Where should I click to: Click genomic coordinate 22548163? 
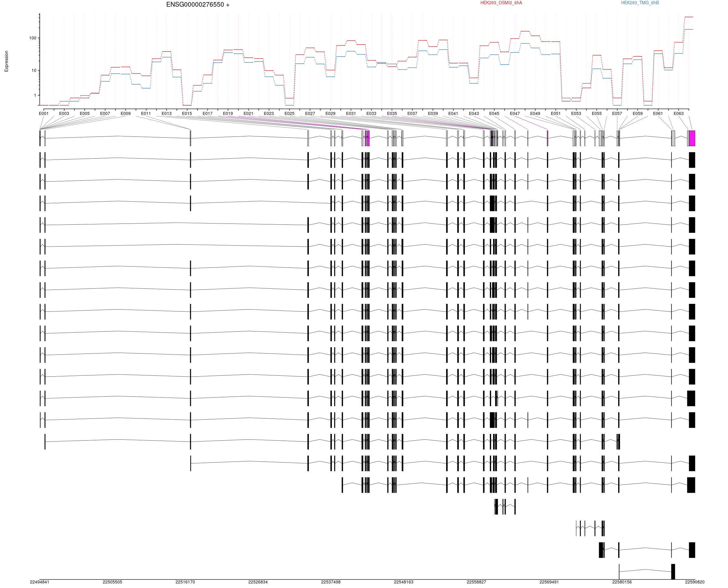point(404,582)
